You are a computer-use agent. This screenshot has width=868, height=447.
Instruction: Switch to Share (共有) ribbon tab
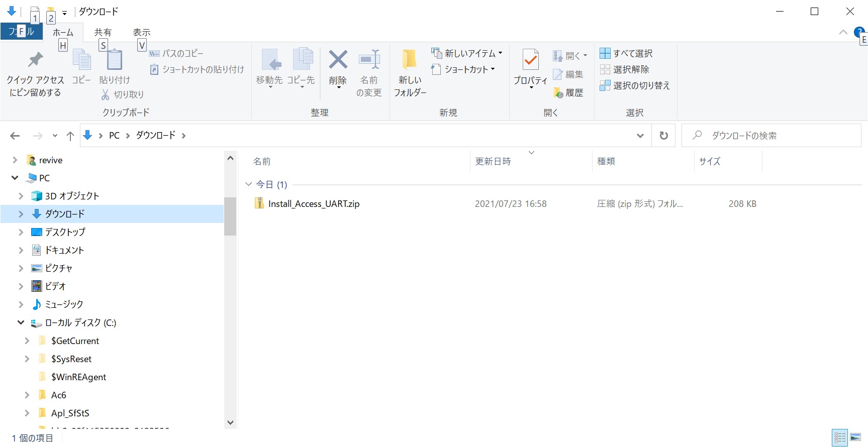click(x=103, y=32)
